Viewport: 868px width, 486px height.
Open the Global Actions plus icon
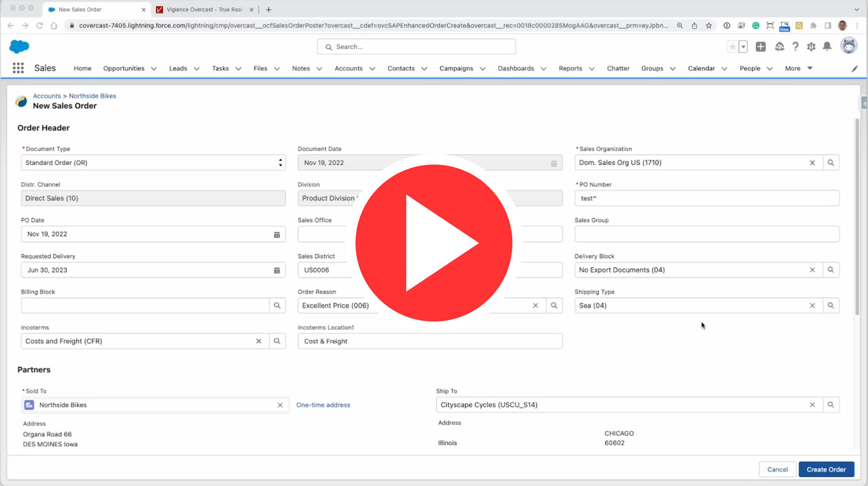[x=761, y=47]
